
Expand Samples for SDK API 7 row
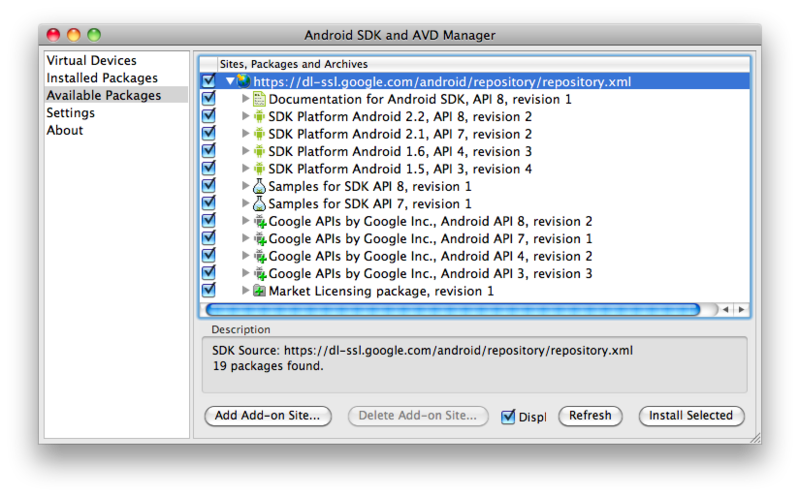coord(245,203)
